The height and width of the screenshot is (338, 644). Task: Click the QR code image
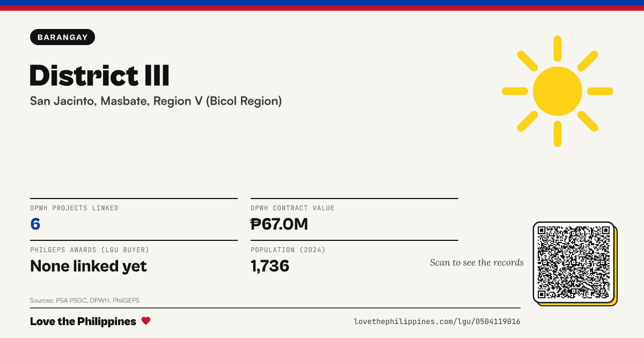(574, 262)
